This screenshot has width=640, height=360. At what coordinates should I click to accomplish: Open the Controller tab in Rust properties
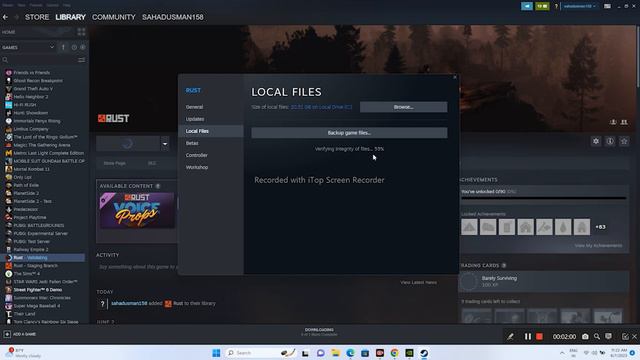[197, 155]
